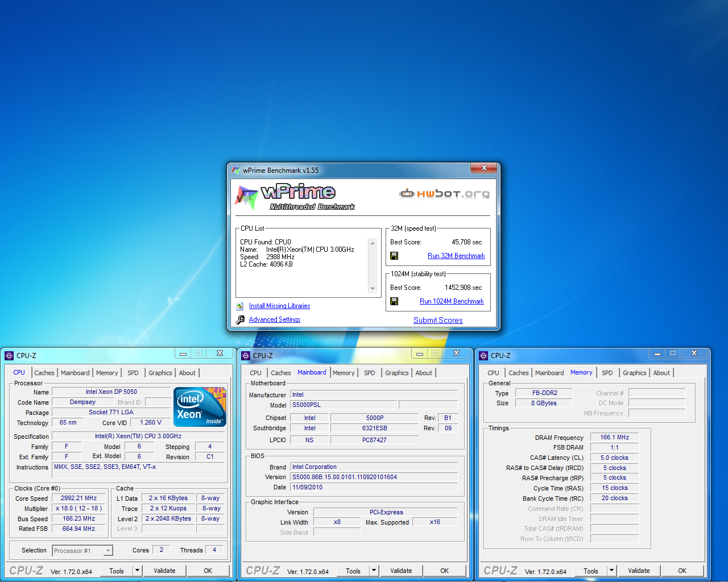
Task: Click the BIOS Date 11/09/2010
Action: pyautogui.click(x=374, y=487)
